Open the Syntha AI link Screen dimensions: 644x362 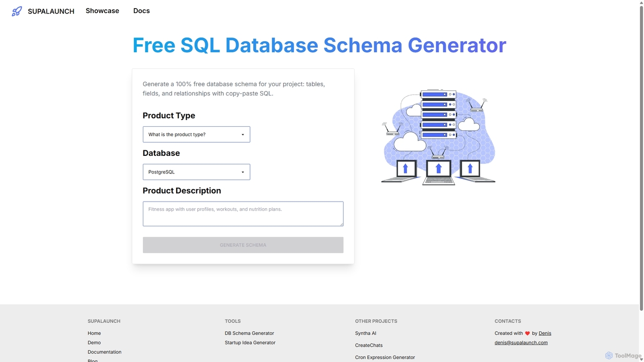pyautogui.click(x=366, y=333)
